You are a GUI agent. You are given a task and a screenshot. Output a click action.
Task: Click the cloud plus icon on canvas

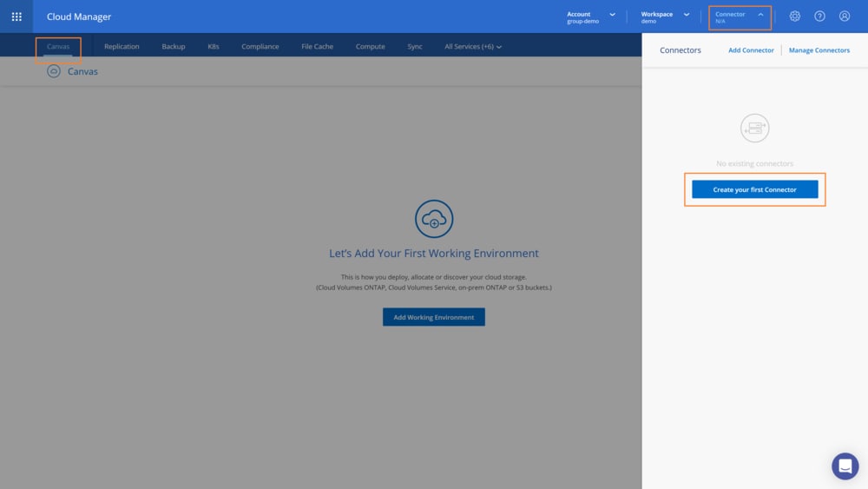coord(434,219)
